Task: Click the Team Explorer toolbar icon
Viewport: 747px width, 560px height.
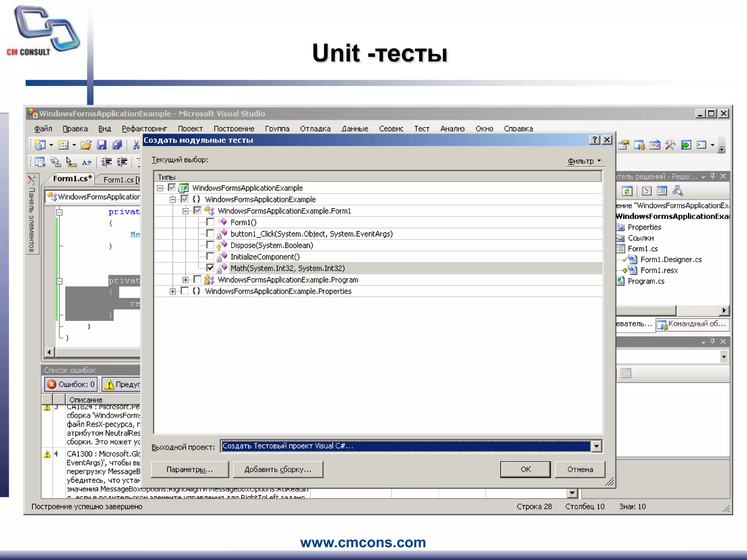Action: click(639, 145)
